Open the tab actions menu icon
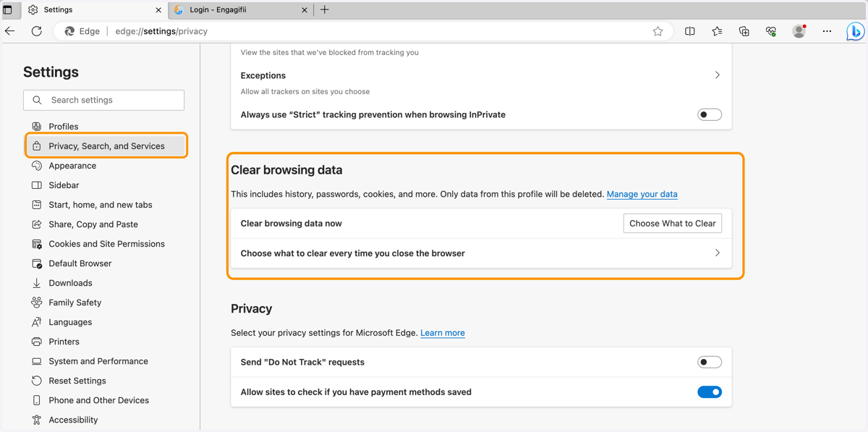This screenshot has width=868, height=432. click(8, 10)
